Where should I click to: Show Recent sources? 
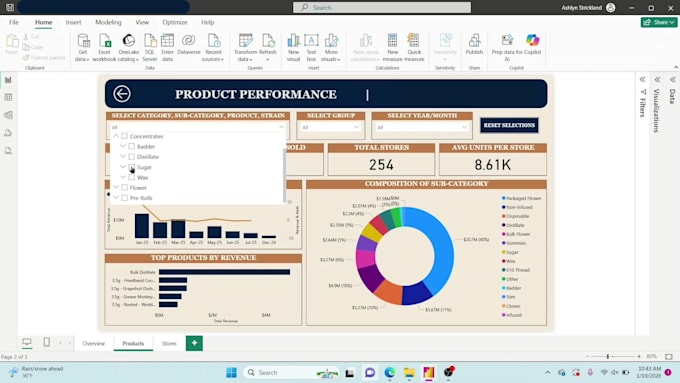213,47
